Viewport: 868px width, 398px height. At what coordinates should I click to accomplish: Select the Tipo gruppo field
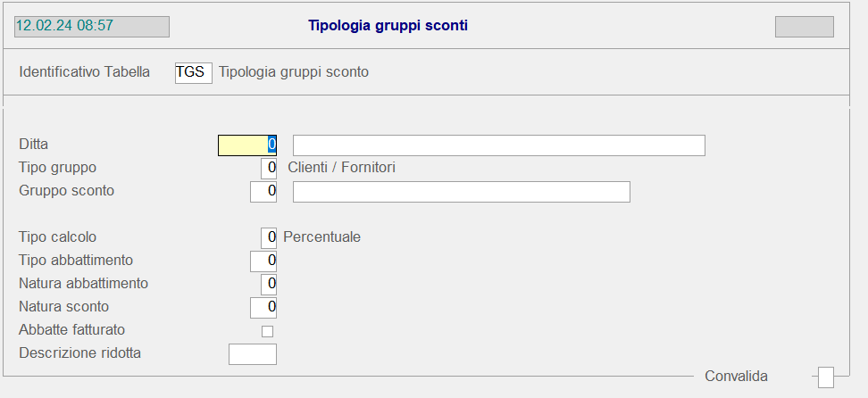[269, 168]
